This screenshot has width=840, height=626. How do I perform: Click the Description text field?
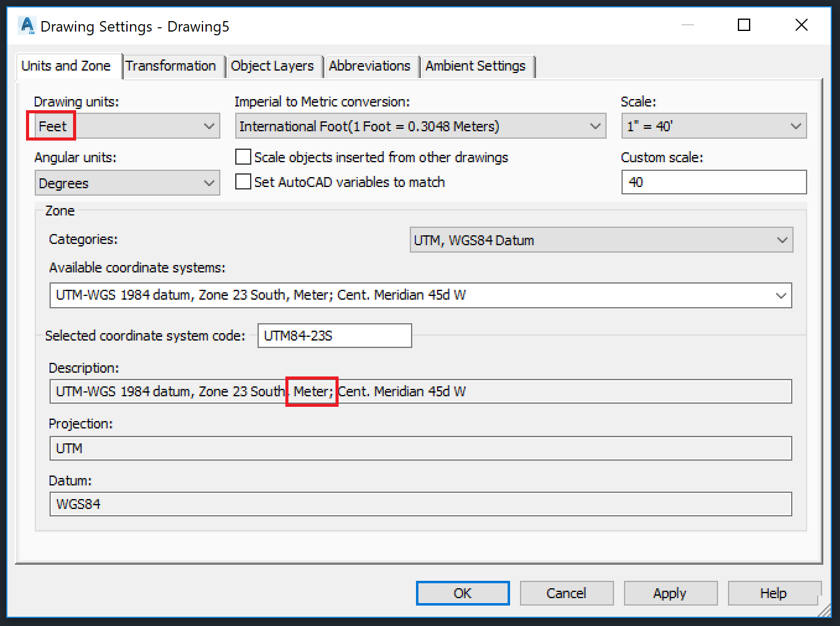coord(420,391)
